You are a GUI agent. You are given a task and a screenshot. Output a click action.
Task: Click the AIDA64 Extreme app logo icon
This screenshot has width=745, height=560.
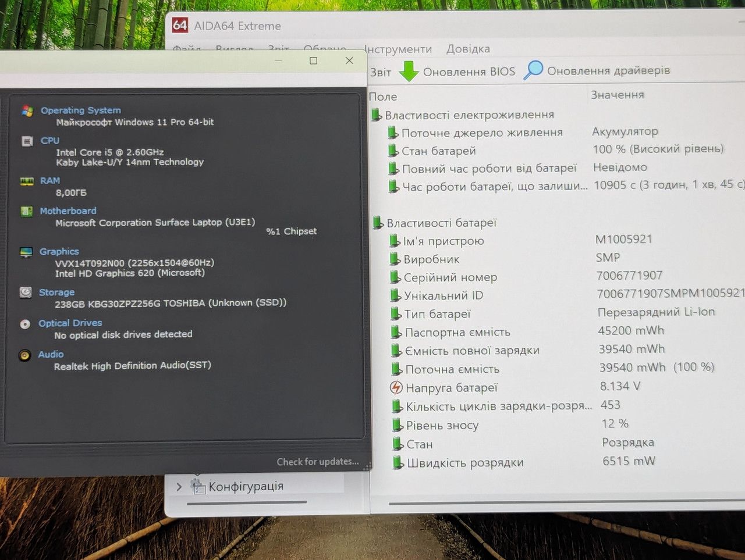pyautogui.click(x=180, y=25)
